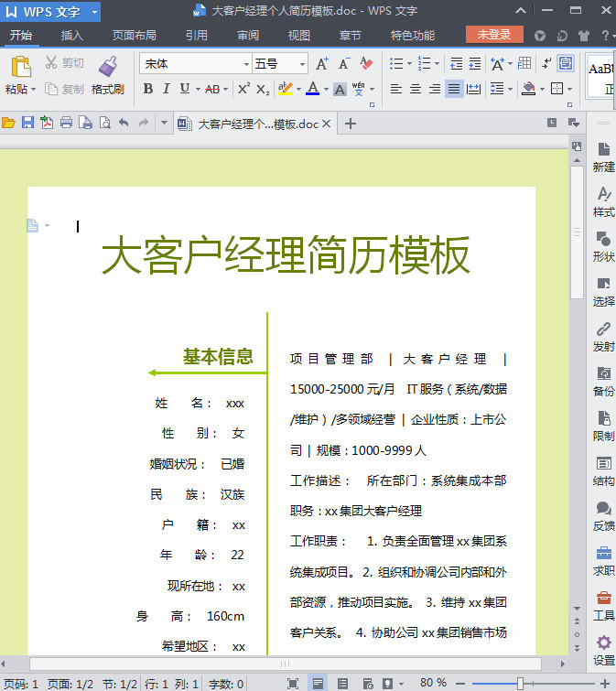Click the Format Painter brush icon

[x=108, y=67]
